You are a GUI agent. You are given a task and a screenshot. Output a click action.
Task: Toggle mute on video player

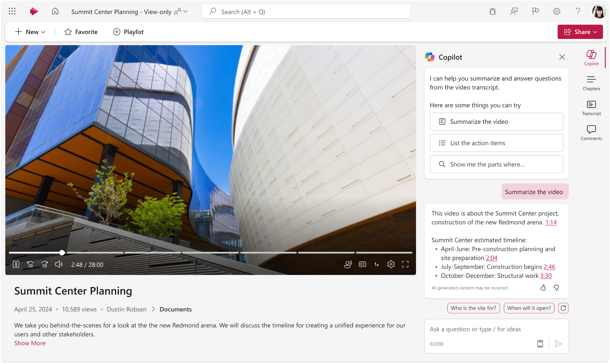tap(59, 264)
